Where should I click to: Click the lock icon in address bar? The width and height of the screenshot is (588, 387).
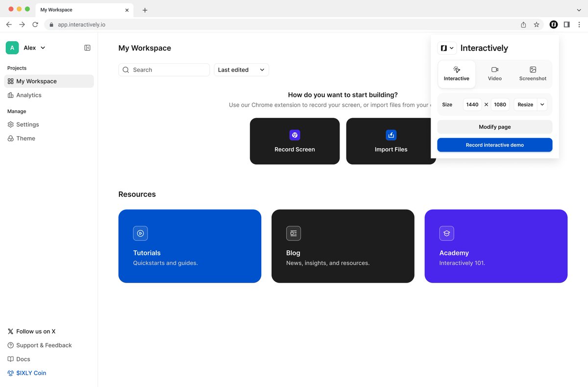51,24
